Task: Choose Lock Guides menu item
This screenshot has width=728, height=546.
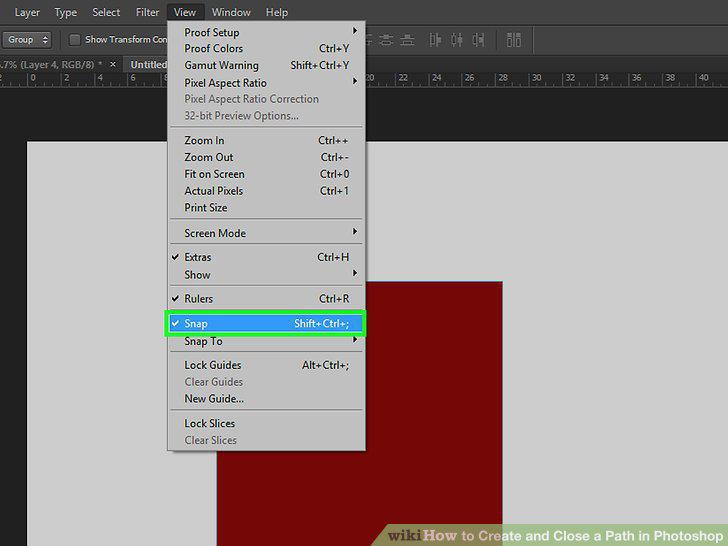Action: (x=266, y=365)
